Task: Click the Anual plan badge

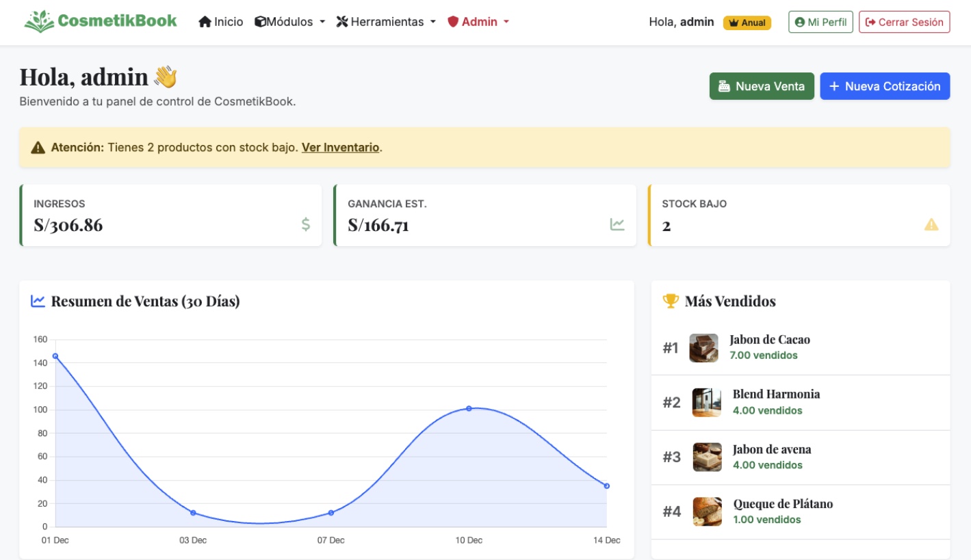Action: [x=747, y=22]
